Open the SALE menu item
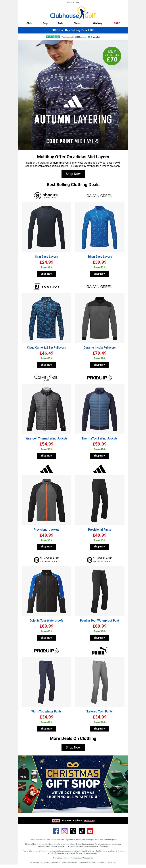The image size is (146, 868). tap(117, 23)
